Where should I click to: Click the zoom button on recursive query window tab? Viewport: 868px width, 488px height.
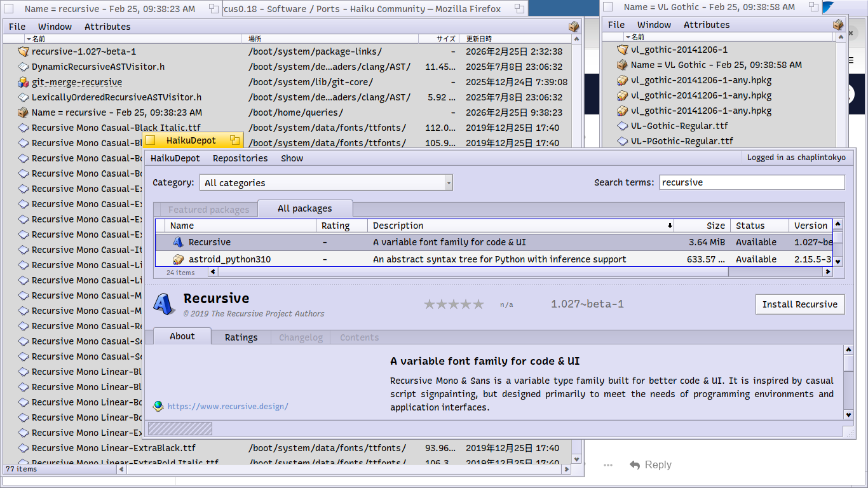[214, 9]
